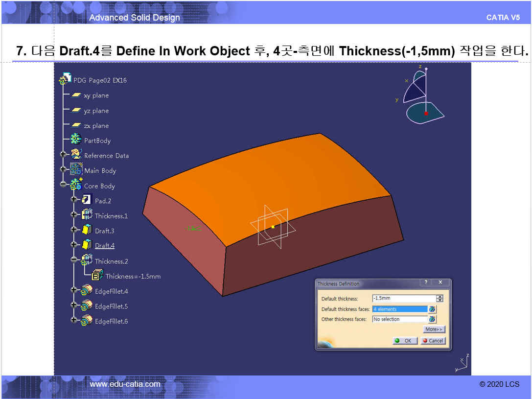This screenshot has width=532, height=399.
Task: Expand the Main Body node
Action: click(63, 169)
